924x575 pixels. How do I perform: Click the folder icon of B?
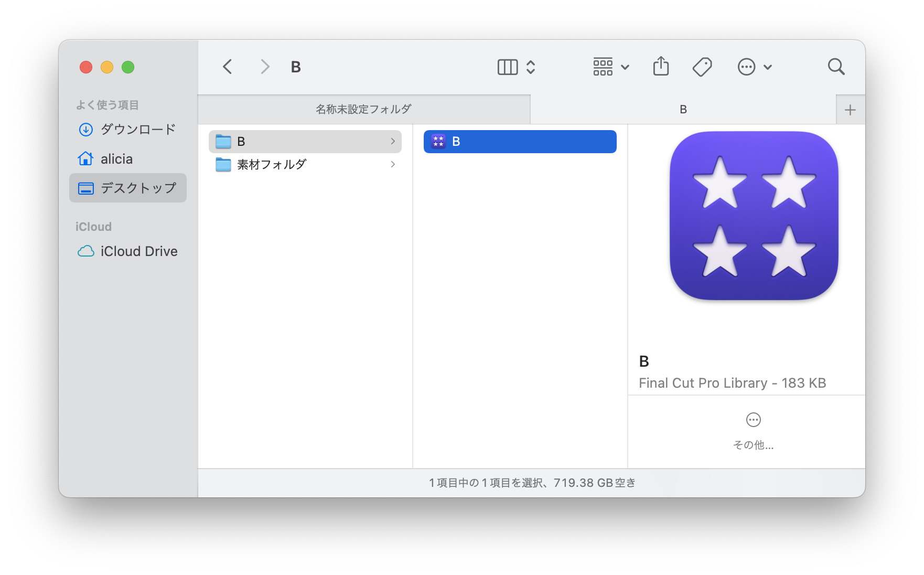223,141
